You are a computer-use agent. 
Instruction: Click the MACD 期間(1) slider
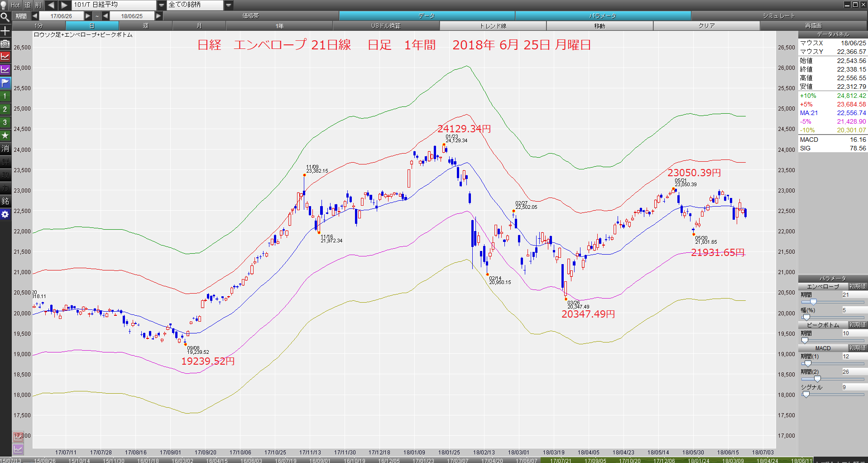click(x=832, y=363)
